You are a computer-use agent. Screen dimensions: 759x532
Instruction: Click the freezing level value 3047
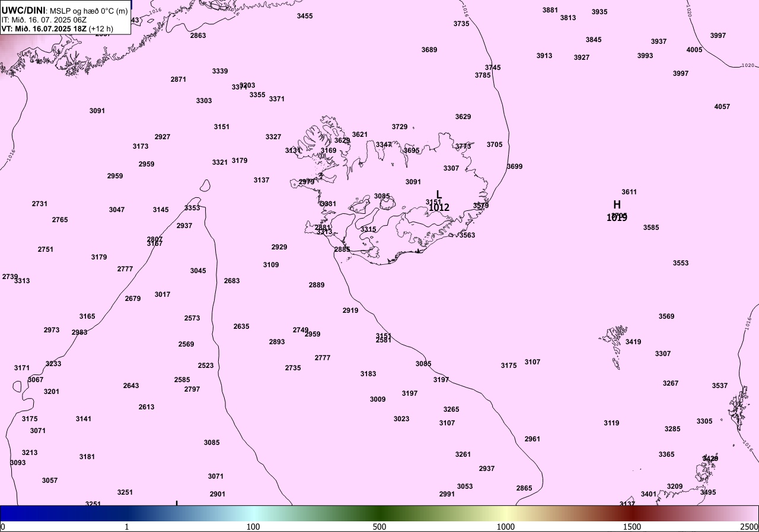(117, 210)
